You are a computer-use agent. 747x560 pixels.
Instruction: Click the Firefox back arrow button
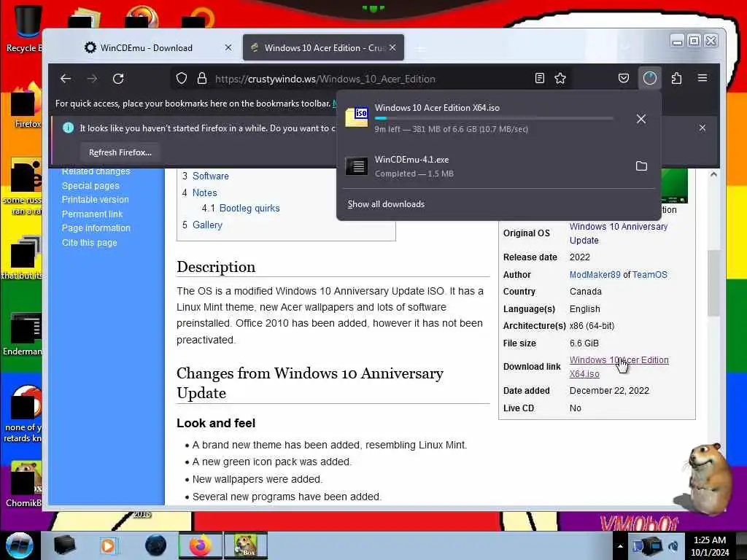(66, 79)
